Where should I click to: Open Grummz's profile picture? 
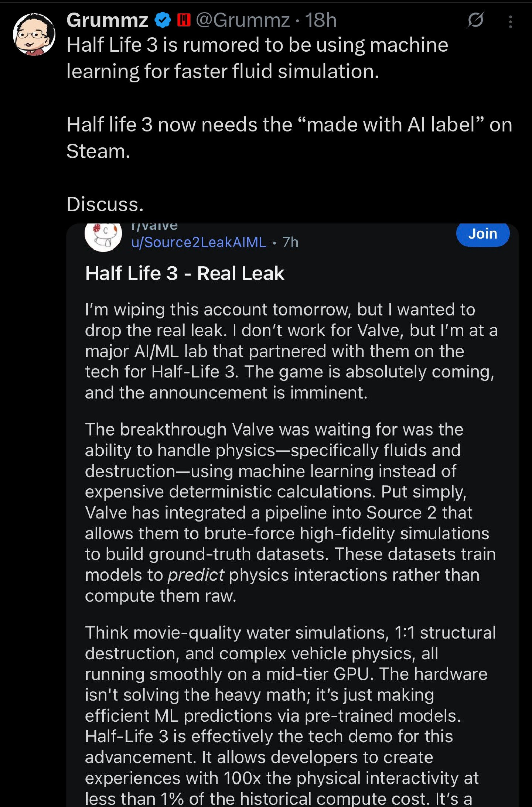pyautogui.click(x=34, y=35)
